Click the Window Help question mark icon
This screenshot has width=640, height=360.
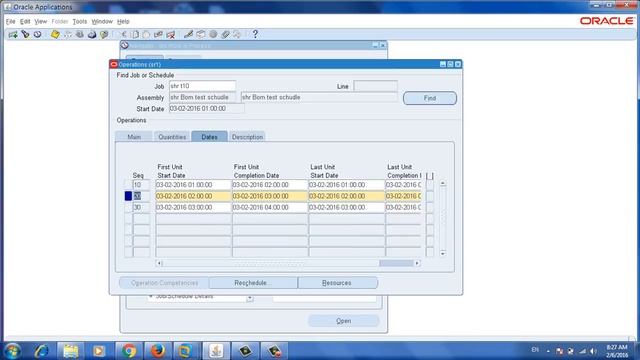coord(255,35)
